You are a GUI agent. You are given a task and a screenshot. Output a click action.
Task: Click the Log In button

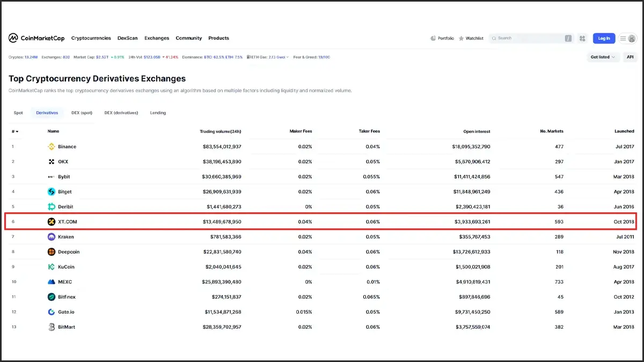(604, 39)
